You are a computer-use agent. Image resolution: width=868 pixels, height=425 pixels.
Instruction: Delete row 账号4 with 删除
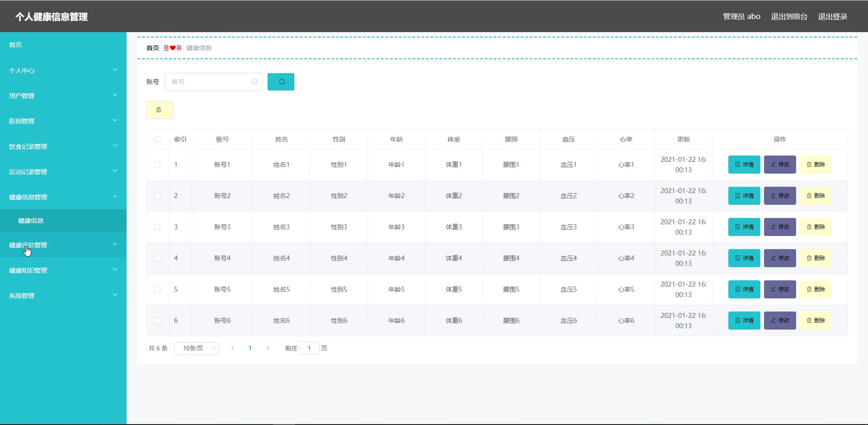click(x=816, y=258)
